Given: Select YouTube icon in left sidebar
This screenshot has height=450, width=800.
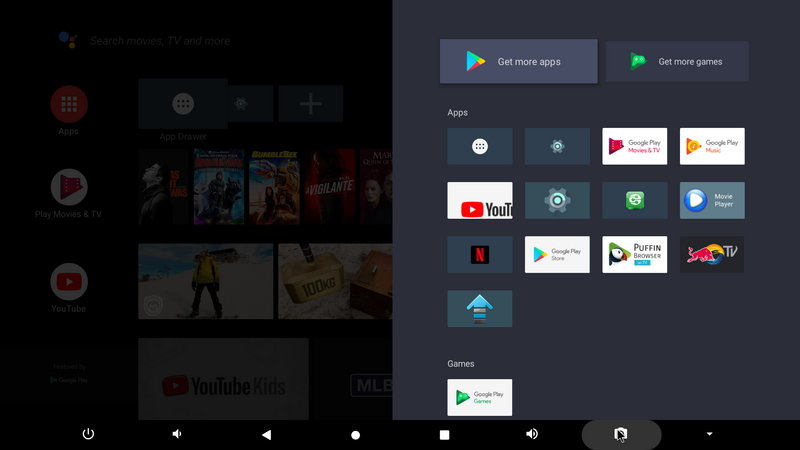Looking at the screenshot, I should (x=69, y=282).
